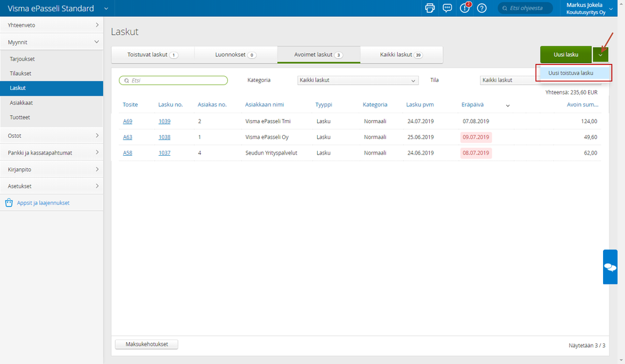Open invoice number 1038 link
Screen dimensions: 625x364
click(x=164, y=137)
